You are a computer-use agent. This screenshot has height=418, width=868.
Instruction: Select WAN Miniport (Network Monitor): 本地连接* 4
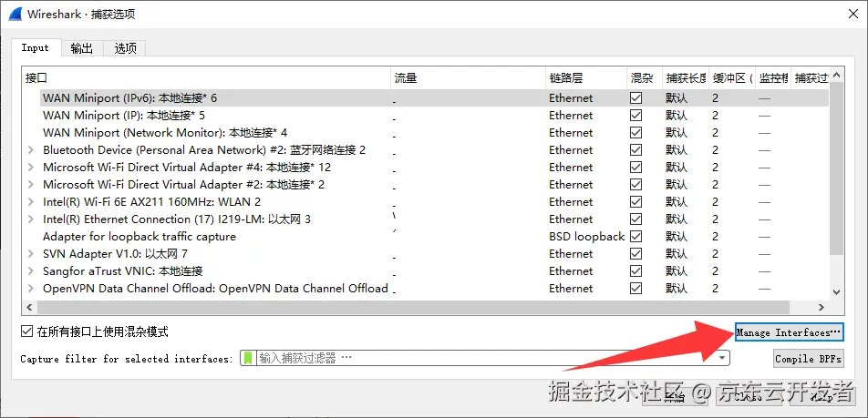click(165, 133)
